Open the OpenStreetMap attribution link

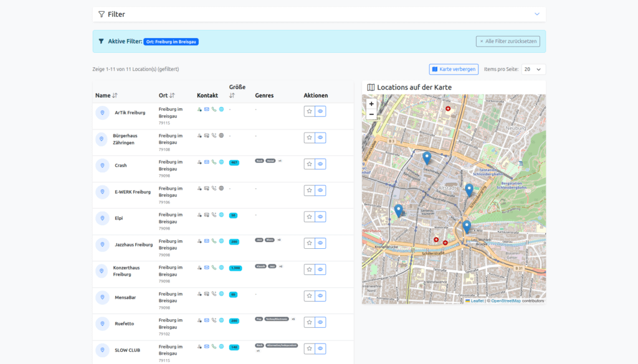[506, 301]
